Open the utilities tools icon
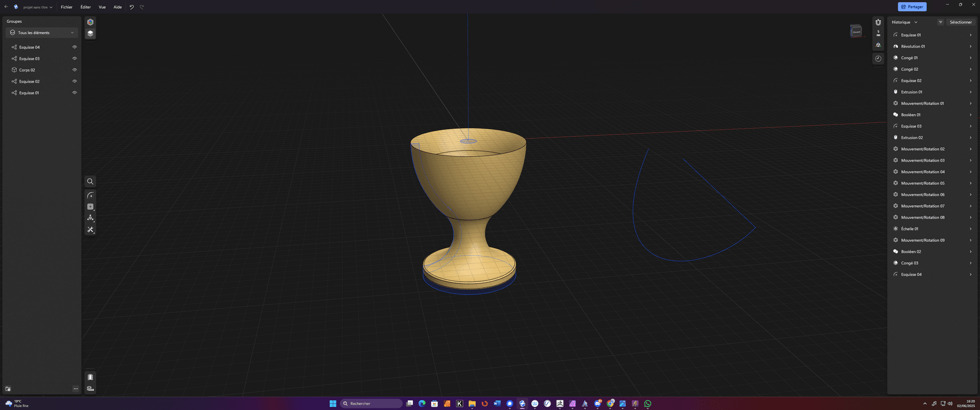Viewport: 980px width, 410px height. coord(90,230)
